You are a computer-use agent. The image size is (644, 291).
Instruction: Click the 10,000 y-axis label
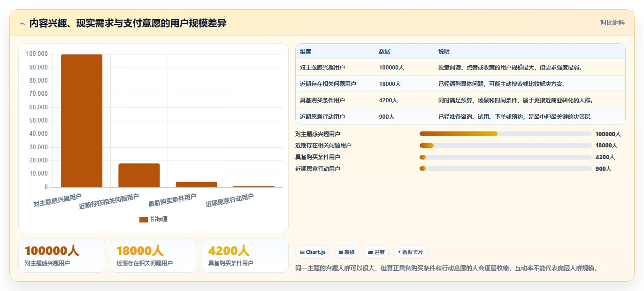pos(38,174)
